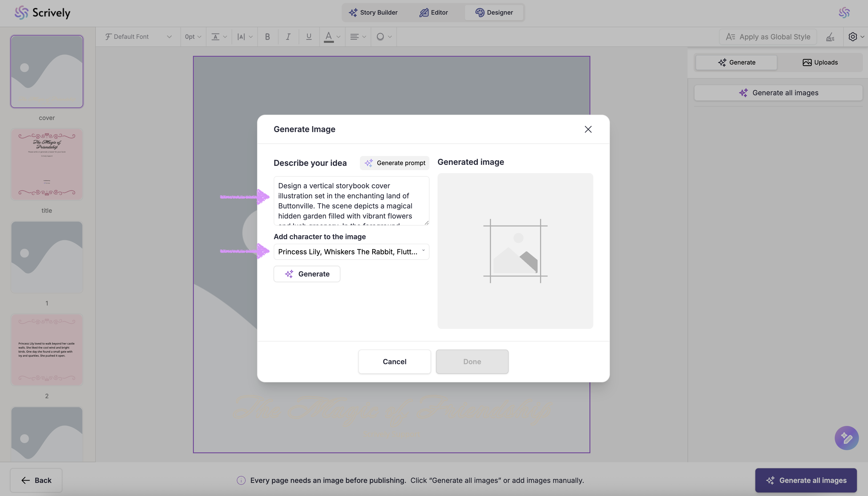Toggle bold formatting in toolbar
The image size is (868, 496).
pyautogui.click(x=267, y=37)
